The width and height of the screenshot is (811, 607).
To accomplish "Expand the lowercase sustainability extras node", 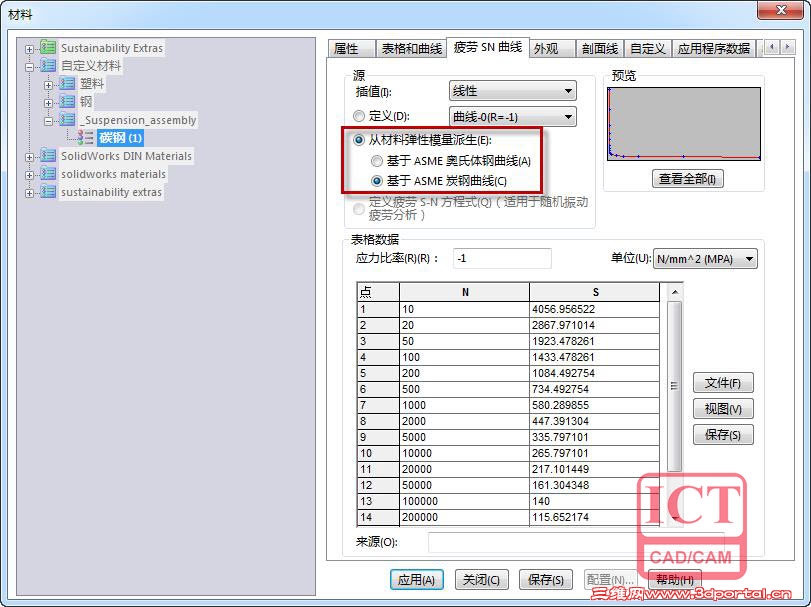I will click(x=29, y=193).
